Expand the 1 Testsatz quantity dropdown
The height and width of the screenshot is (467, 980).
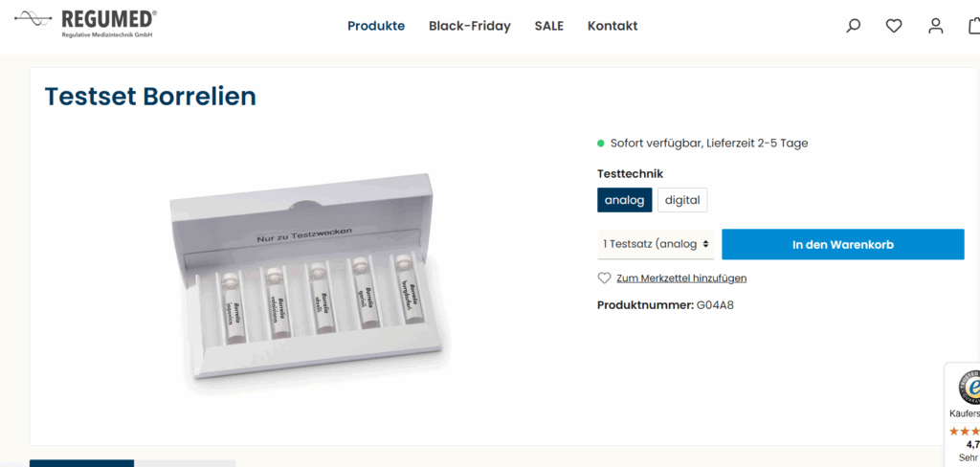(656, 244)
